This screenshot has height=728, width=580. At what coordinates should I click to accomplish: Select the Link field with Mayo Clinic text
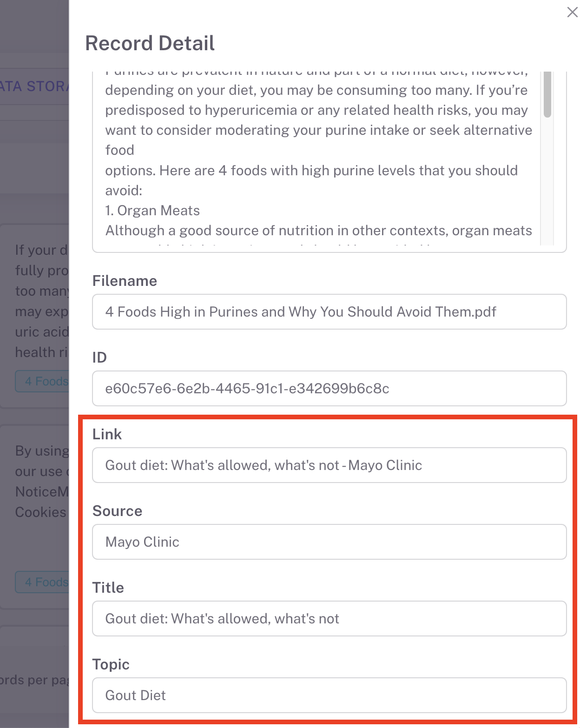point(329,465)
